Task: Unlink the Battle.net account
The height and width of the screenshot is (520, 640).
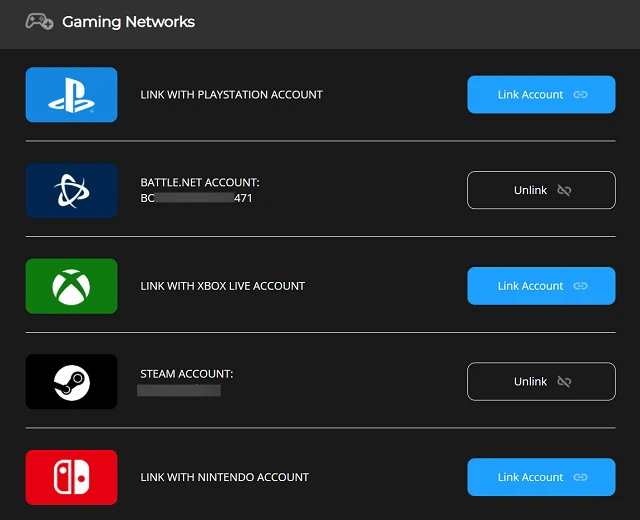Action: click(541, 190)
